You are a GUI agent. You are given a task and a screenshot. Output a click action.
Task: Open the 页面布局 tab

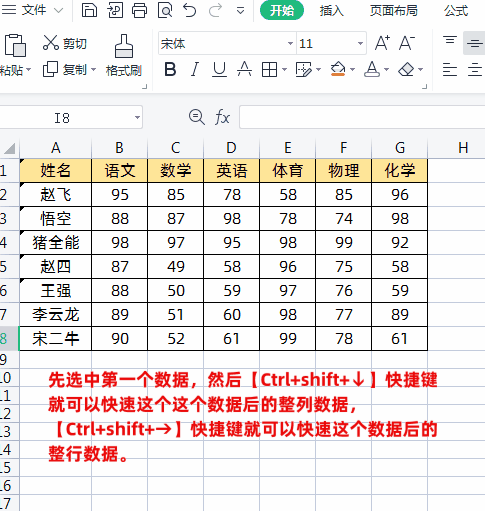(394, 11)
